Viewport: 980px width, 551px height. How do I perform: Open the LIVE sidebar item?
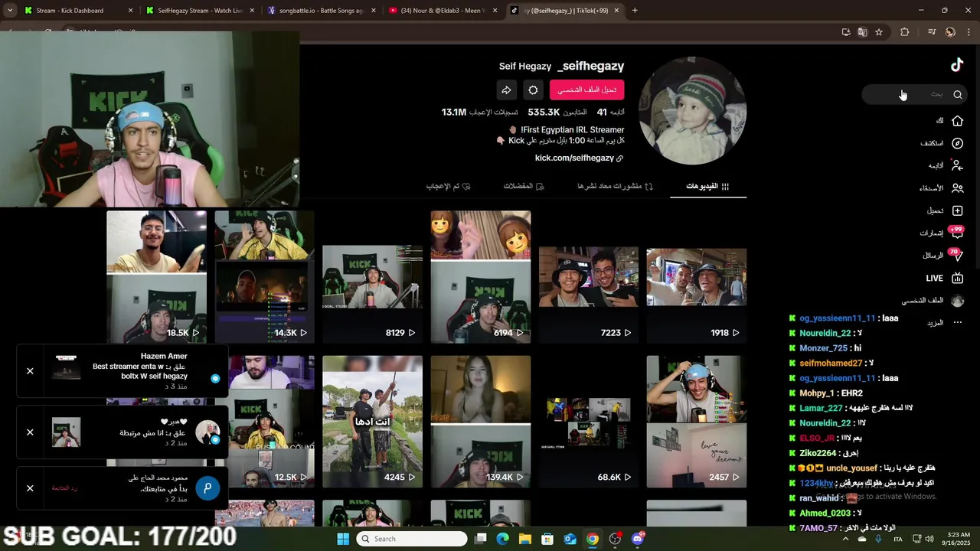pos(944,278)
